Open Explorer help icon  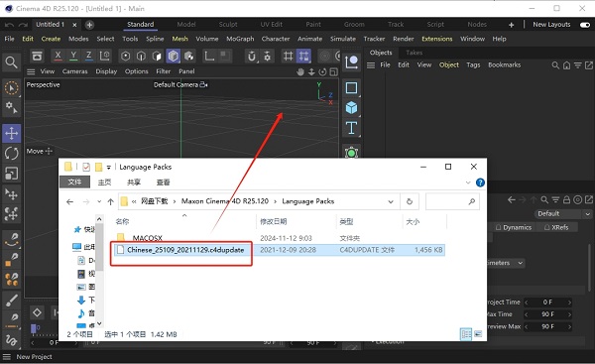(x=480, y=182)
